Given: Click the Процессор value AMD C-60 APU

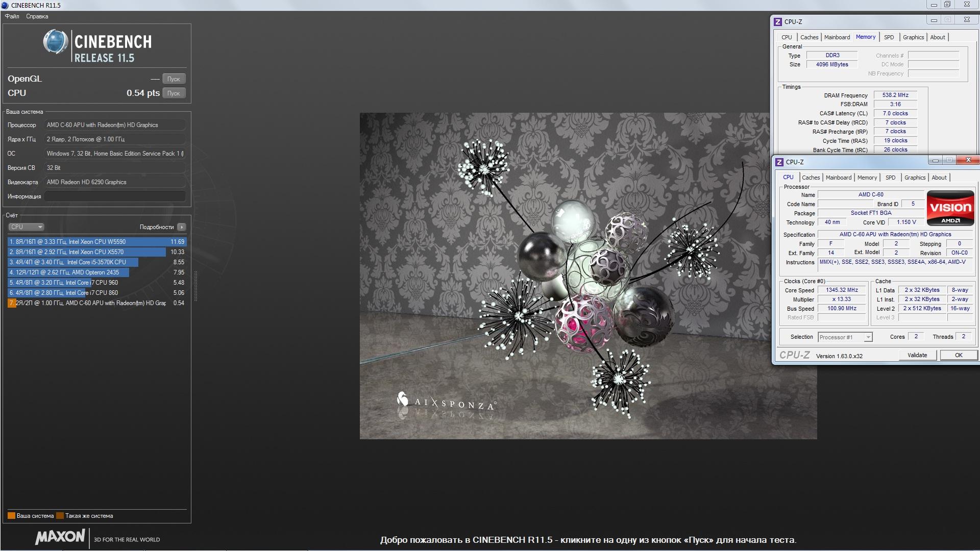Looking at the screenshot, I should tap(115, 125).
